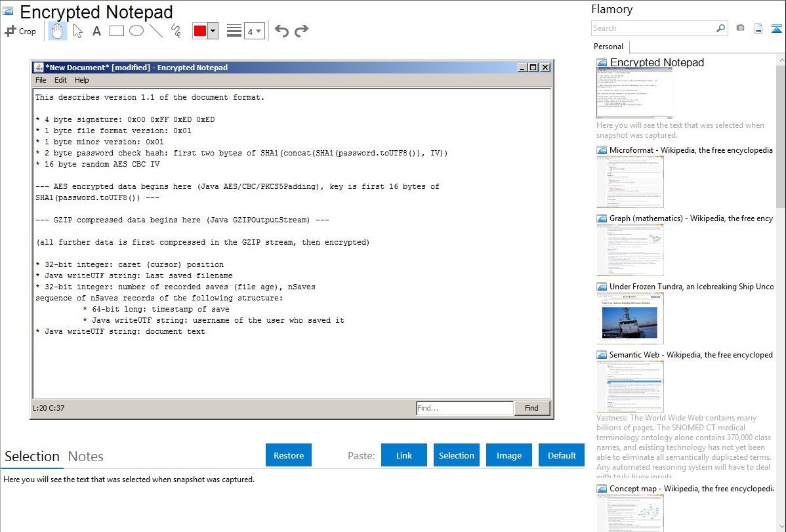Click Graph (mathematics) - Wikipedia title
This screenshot has height=532, width=786.
(x=691, y=218)
